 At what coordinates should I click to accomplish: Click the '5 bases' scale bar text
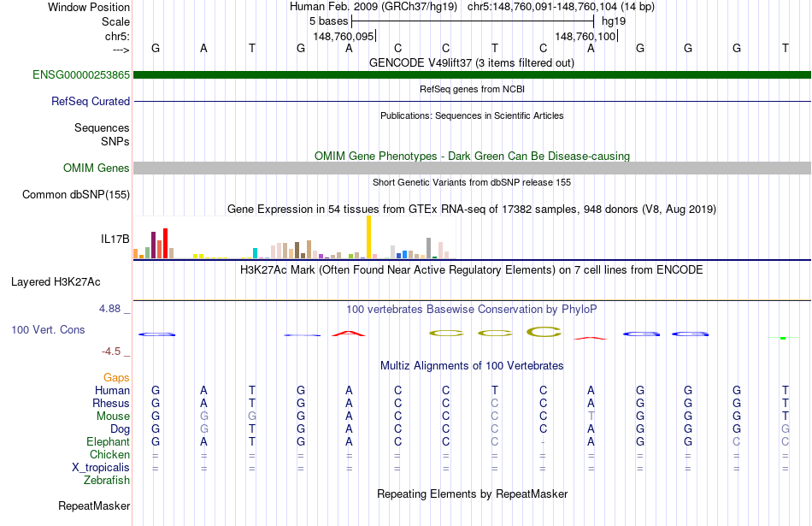[x=329, y=21]
